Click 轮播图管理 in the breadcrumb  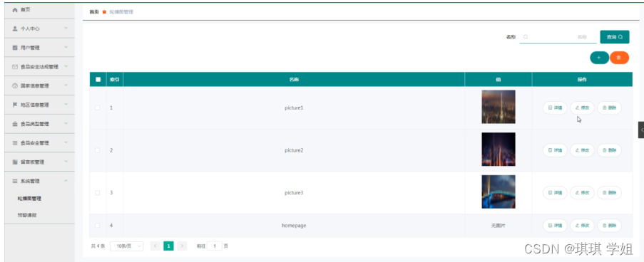[121, 12]
